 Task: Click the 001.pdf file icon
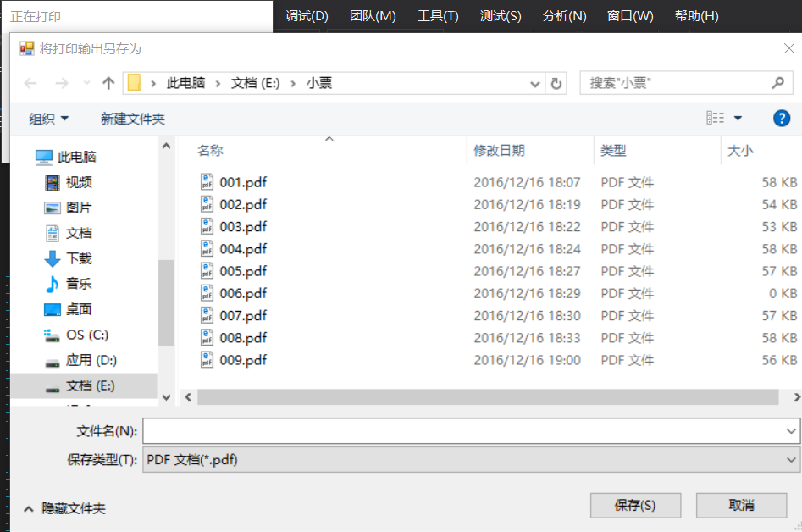(x=207, y=181)
